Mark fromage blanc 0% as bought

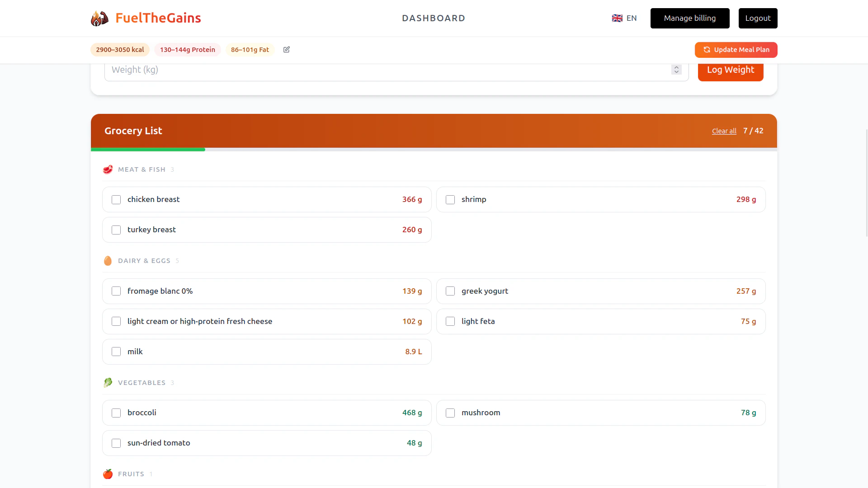[x=116, y=291]
